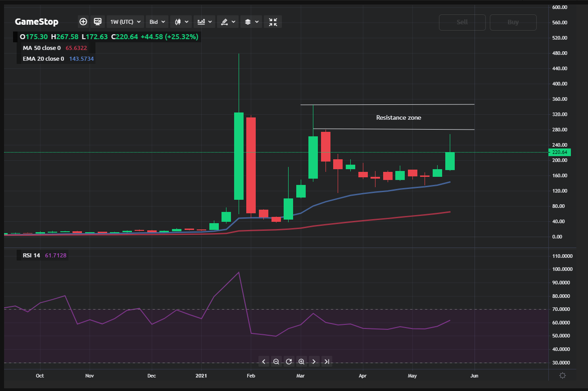Screen dimensions: 588x391
Task: Click the chart settings gear icon at bottom right
Action: click(x=562, y=376)
